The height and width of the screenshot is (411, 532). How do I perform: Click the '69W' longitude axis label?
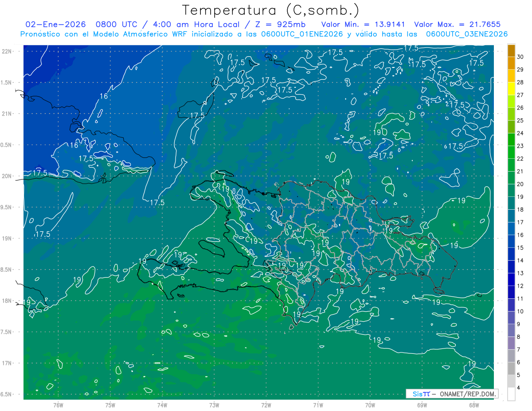(x=422, y=405)
